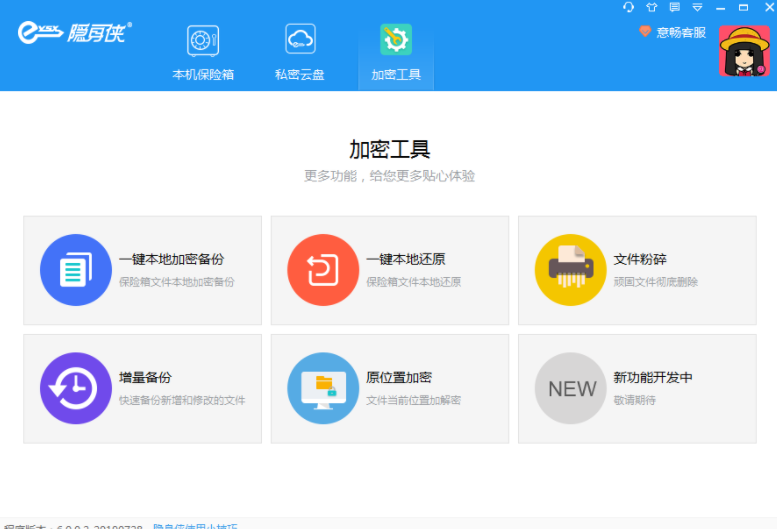Select the 加密工具 tab icon
The width and height of the screenshot is (777, 529).
396,40
